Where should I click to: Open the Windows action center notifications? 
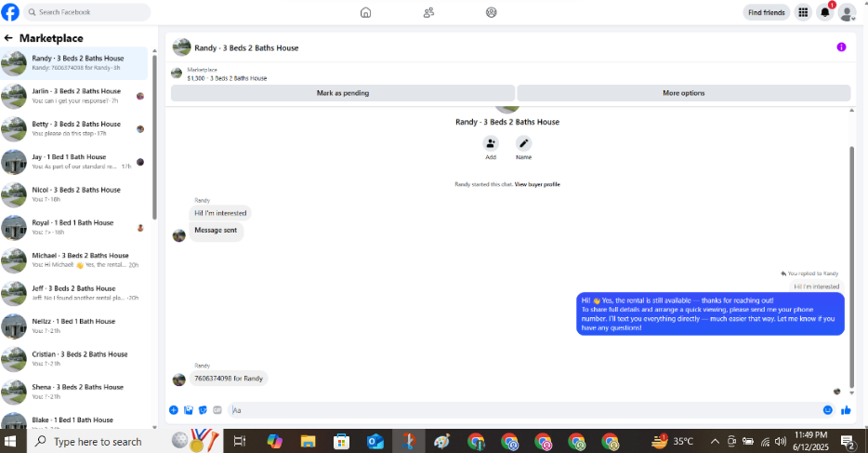848,441
